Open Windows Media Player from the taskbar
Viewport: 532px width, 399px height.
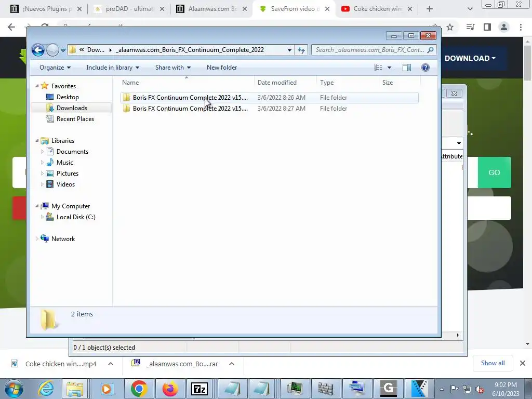click(107, 389)
